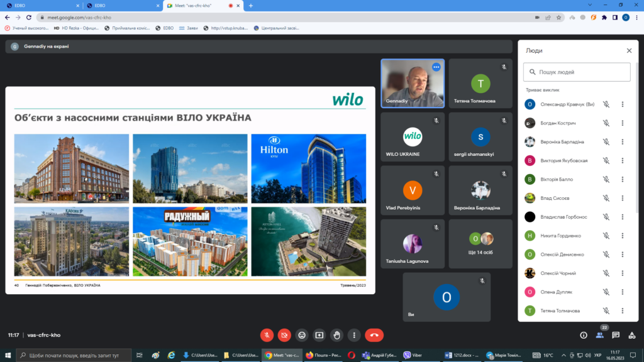Open the Activities icon in Meet
644x362 pixels.
coord(632,336)
